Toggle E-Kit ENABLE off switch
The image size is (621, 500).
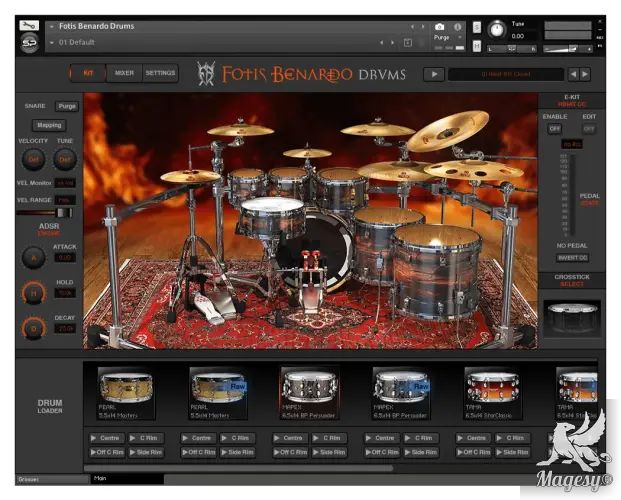pyautogui.click(x=554, y=129)
